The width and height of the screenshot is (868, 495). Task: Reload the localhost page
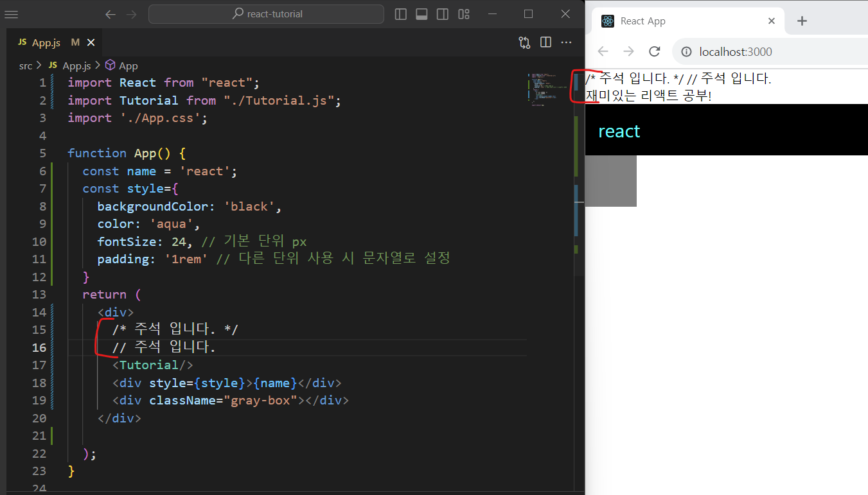(655, 51)
